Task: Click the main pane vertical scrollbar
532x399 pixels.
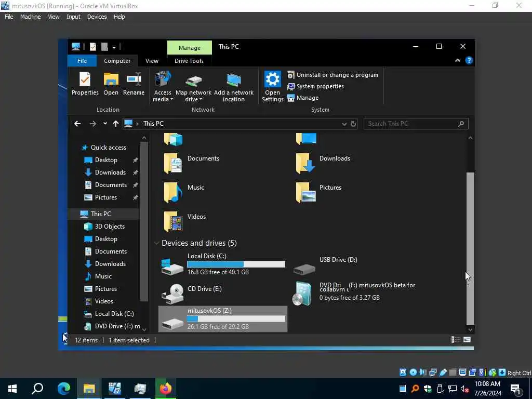Action: [x=470, y=248]
